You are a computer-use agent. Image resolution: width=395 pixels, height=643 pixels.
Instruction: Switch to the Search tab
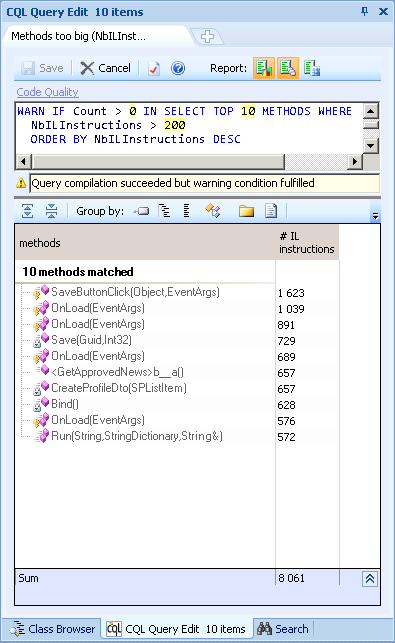coord(283,629)
